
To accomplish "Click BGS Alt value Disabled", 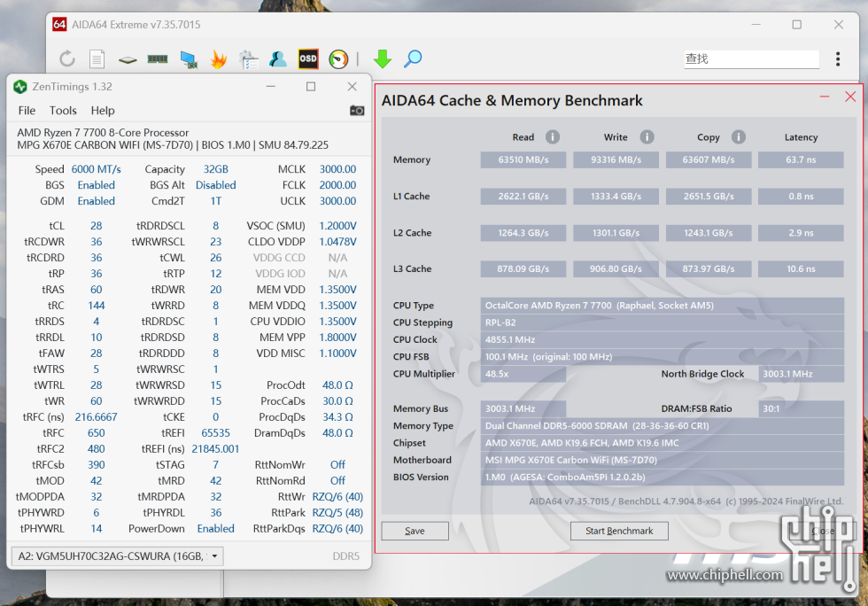I will click(216, 185).
